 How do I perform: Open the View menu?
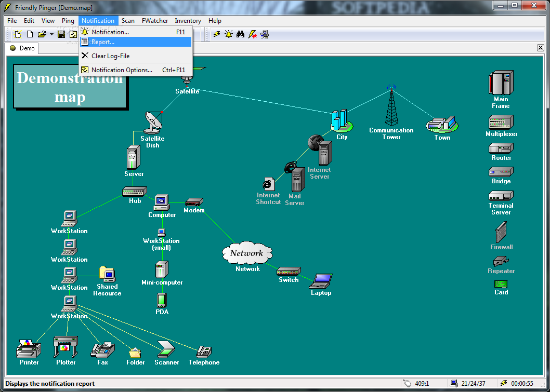coord(48,21)
